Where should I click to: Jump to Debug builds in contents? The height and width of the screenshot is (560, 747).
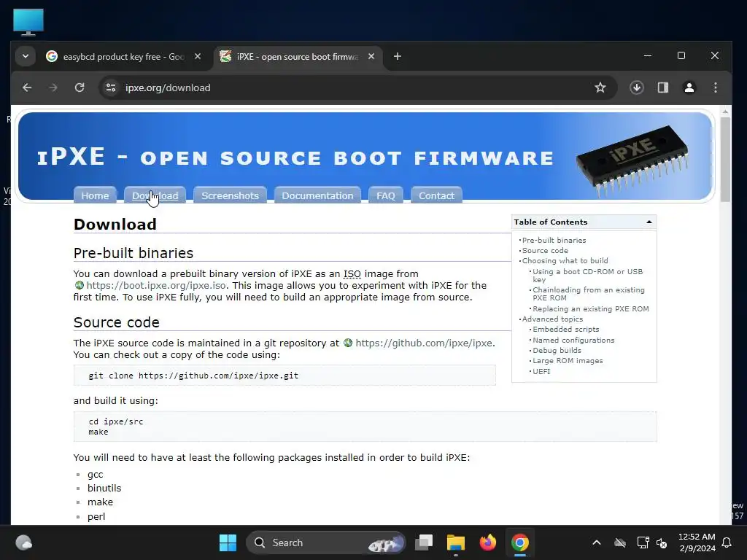(557, 350)
